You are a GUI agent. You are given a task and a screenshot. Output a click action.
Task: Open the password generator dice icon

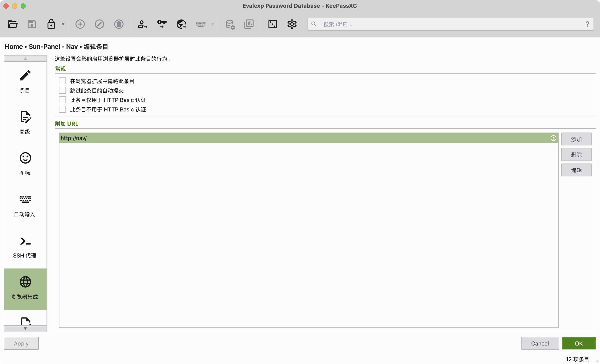272,24
